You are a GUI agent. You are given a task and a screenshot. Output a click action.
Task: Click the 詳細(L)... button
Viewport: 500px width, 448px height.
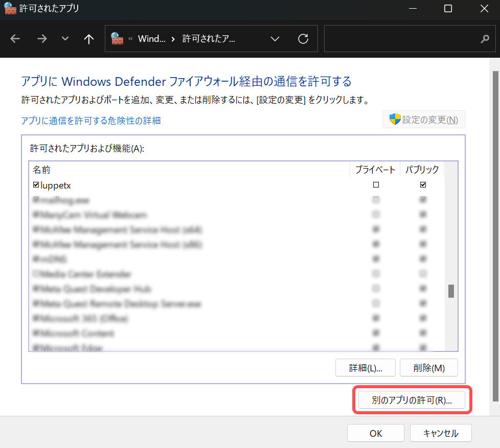(365, 368)
